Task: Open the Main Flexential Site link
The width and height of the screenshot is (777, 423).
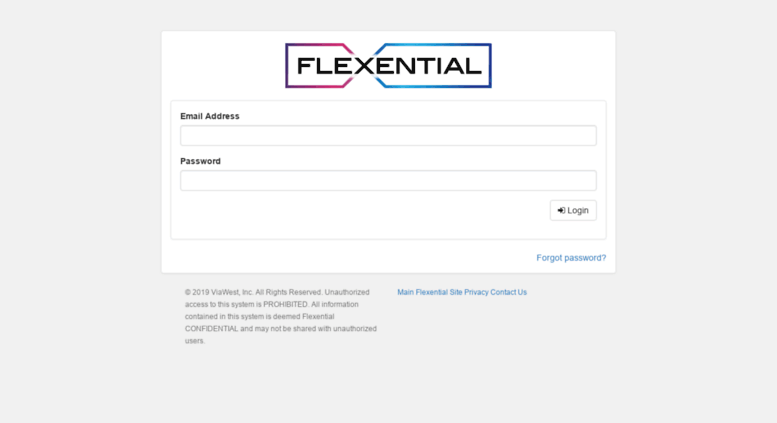Action: 430,292
